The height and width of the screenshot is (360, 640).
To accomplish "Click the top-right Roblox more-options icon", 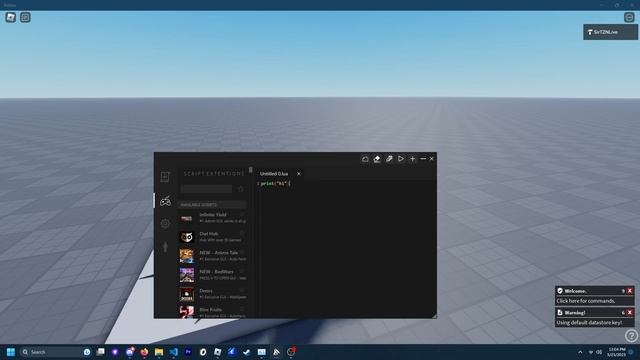I will (629, 17).
